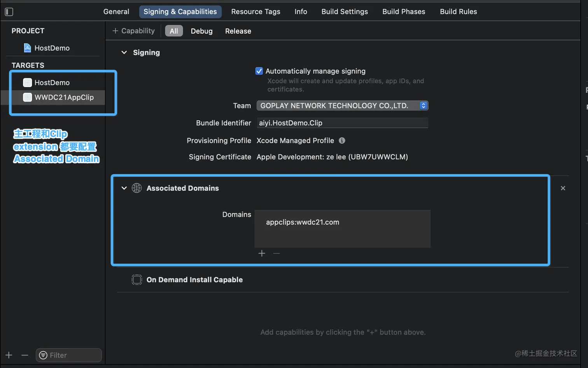Screen dimensions: 588x368
Task: Open the Info tab
Action: 301,12
